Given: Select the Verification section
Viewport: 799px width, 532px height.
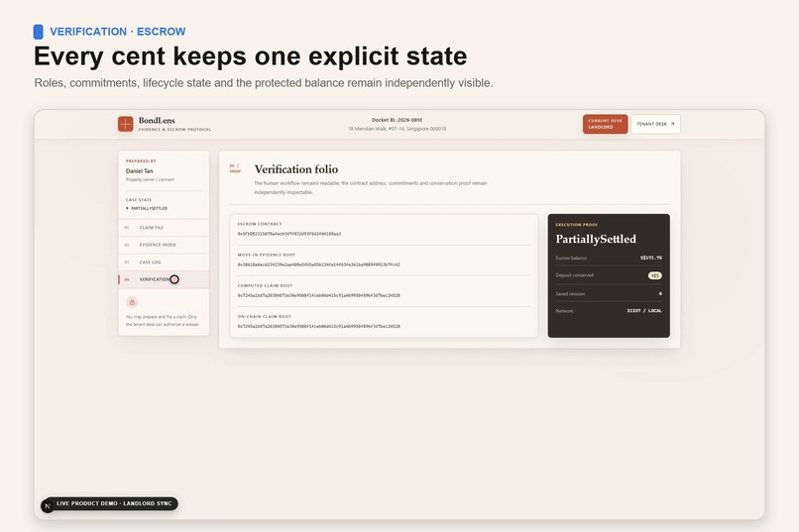Looking at the screenshot, I should pyautogui.click(x=164, y=279).
